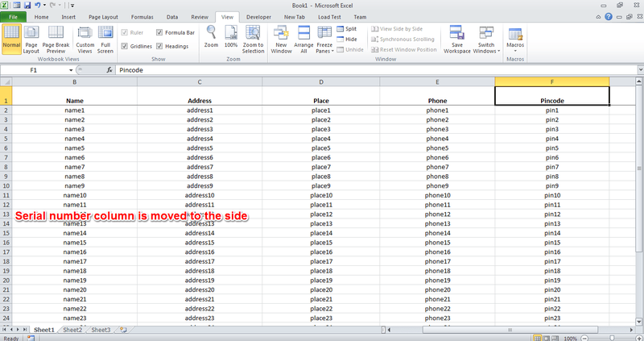The height and width of the screenshot is (341, 644).
Task: Open Excel Help question mark icon
Action: (609, 17)
